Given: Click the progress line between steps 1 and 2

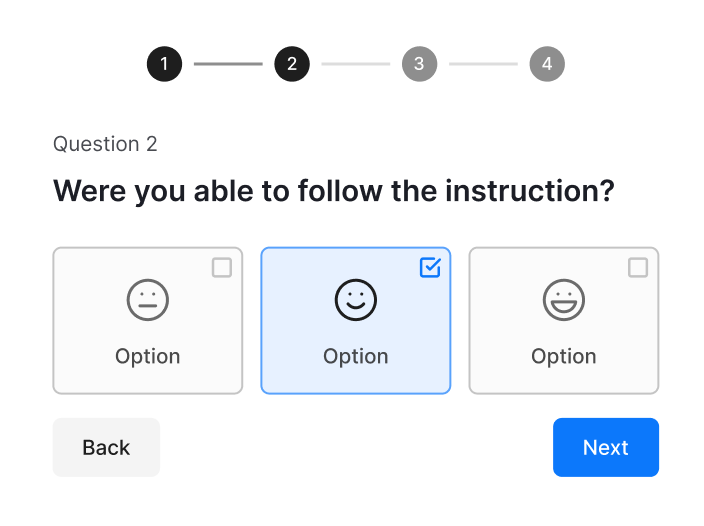Looking at the screenshot, I should click(228, 65).
